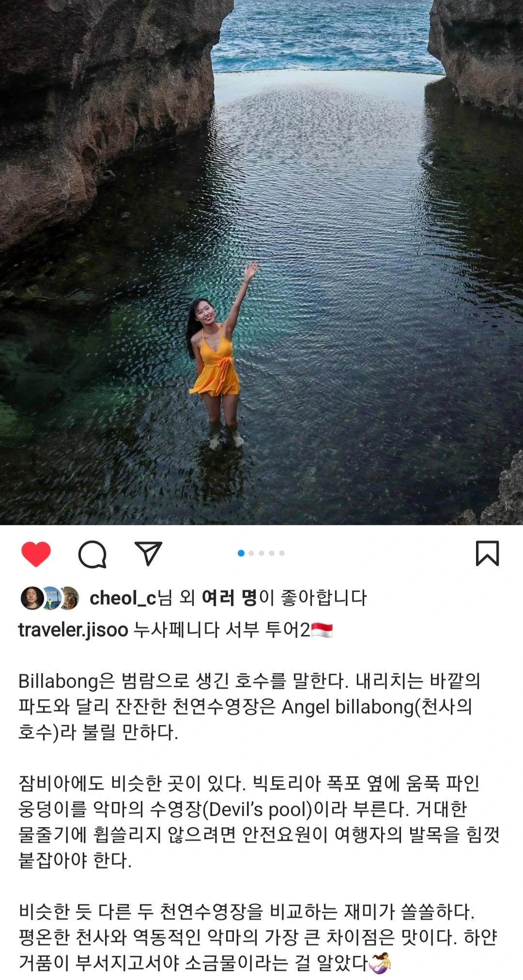This screenshot has width=523, height=980.
Task: Tap second liker's profile avatar
Action: click(50, 598)
